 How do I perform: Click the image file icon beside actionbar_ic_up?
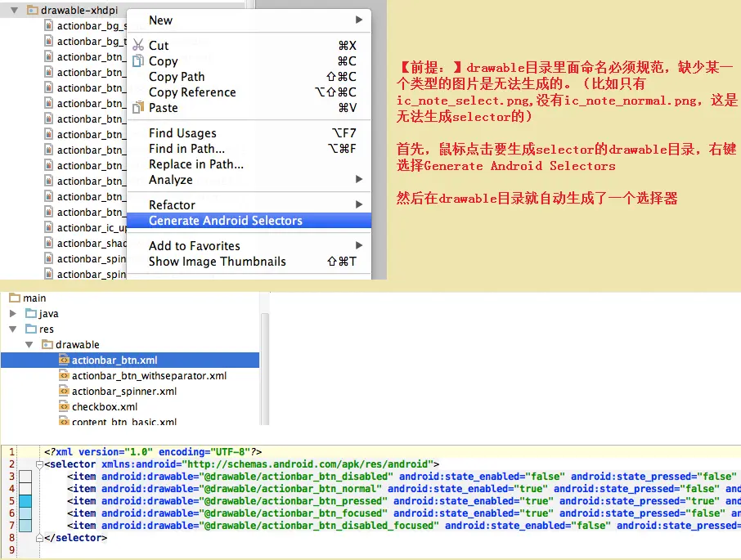(51, 227)
